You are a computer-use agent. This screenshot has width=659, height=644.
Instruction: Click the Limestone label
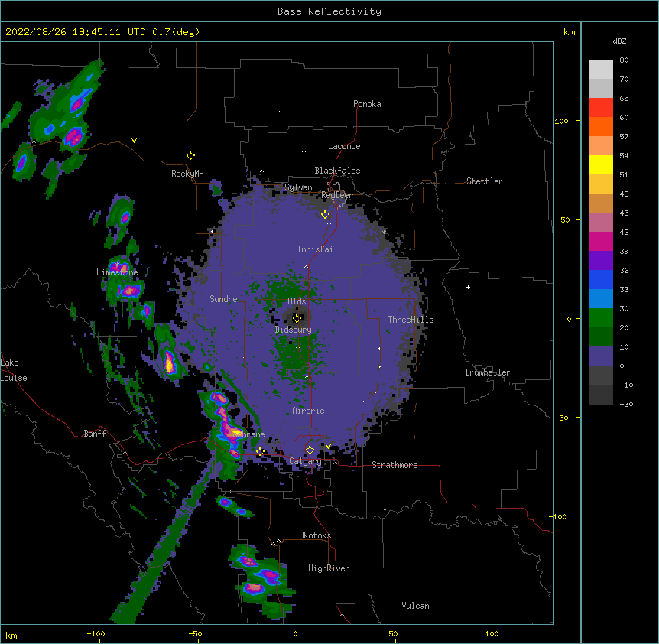point(117,272)
